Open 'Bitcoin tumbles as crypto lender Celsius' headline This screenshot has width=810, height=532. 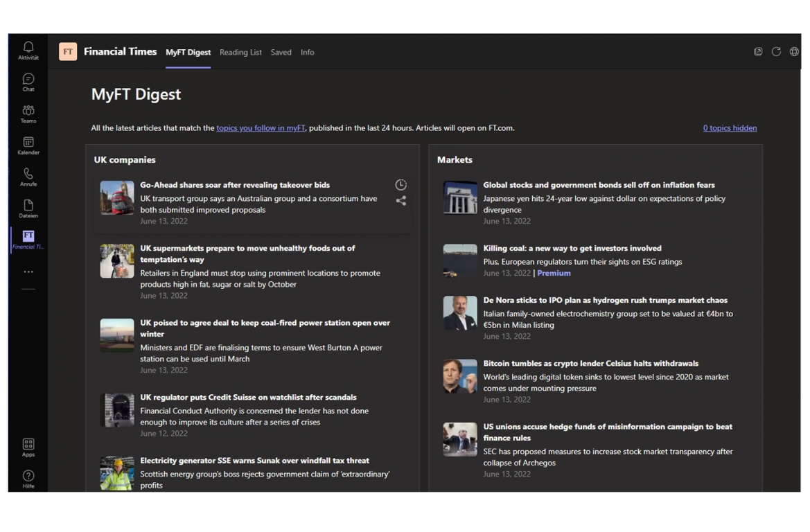tap(590, 364)
